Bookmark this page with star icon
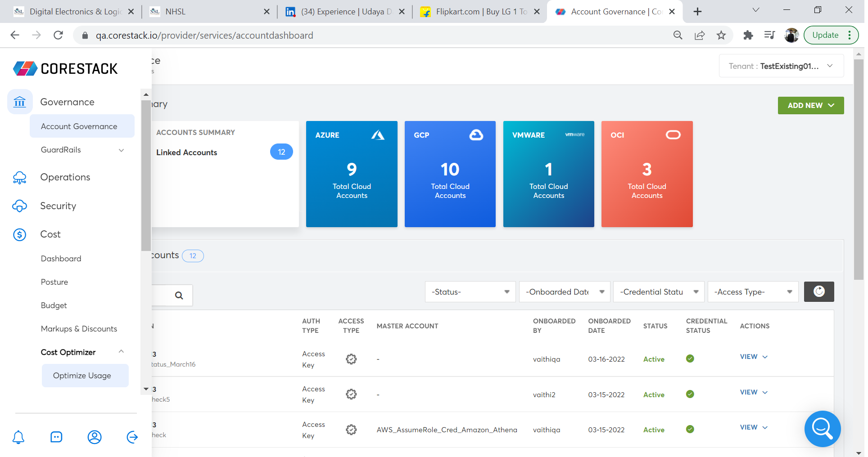The image size is (868, 457). (721, 35)
